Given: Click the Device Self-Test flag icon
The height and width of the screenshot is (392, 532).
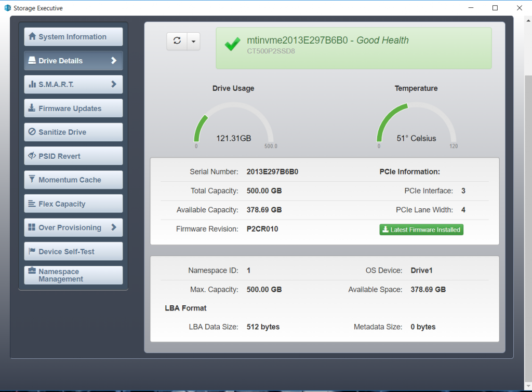Looking at the screenshot, I should [x=32, y=252].
